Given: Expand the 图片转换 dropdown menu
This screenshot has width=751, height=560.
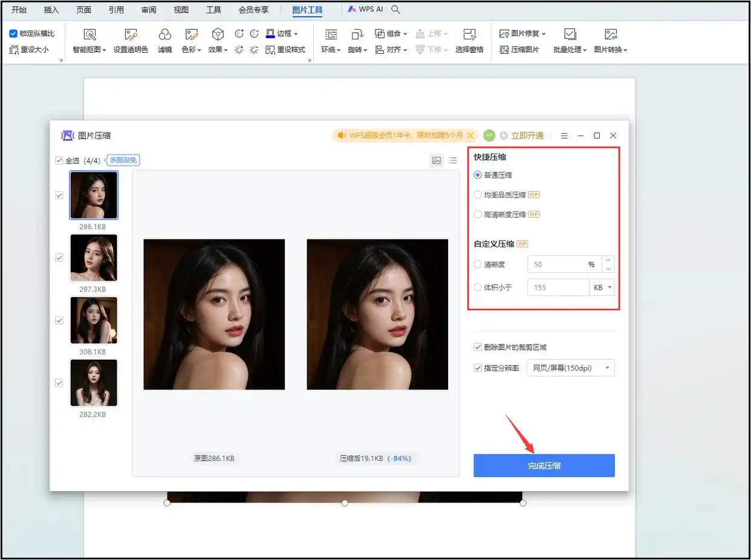Looking at the screenshot, I should pos(611,50).
